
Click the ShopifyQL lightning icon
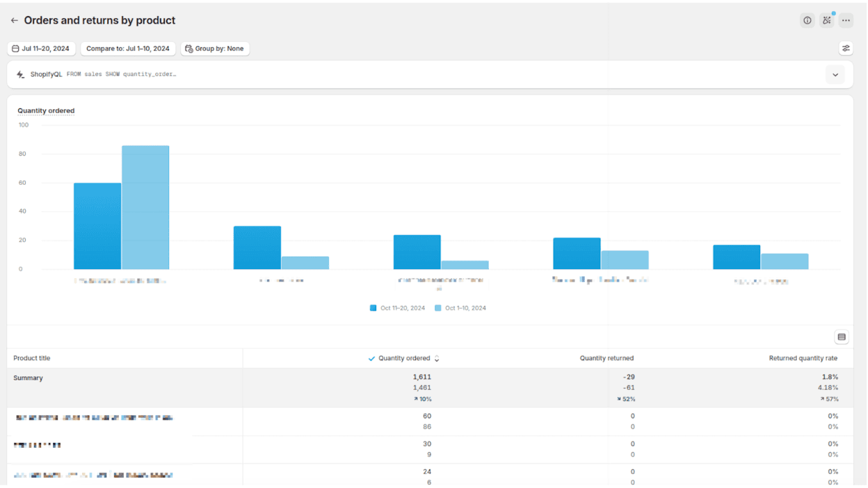tap(20, 74)
